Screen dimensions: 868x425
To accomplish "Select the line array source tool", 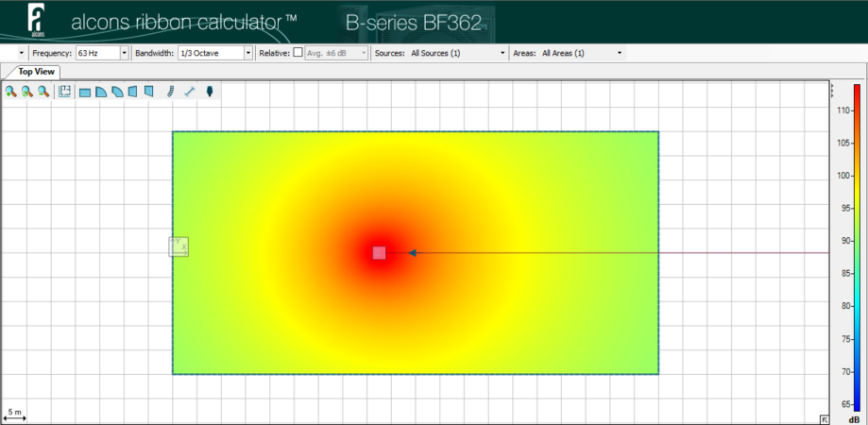I will (171, 92).
